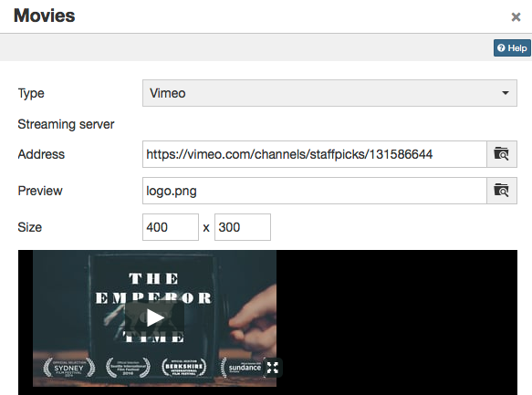
Task: Click the Preview label
Action: point(40,191)
